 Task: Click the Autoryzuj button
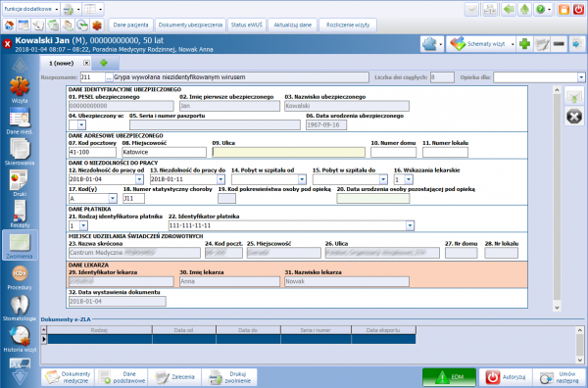tap(506, 377)
